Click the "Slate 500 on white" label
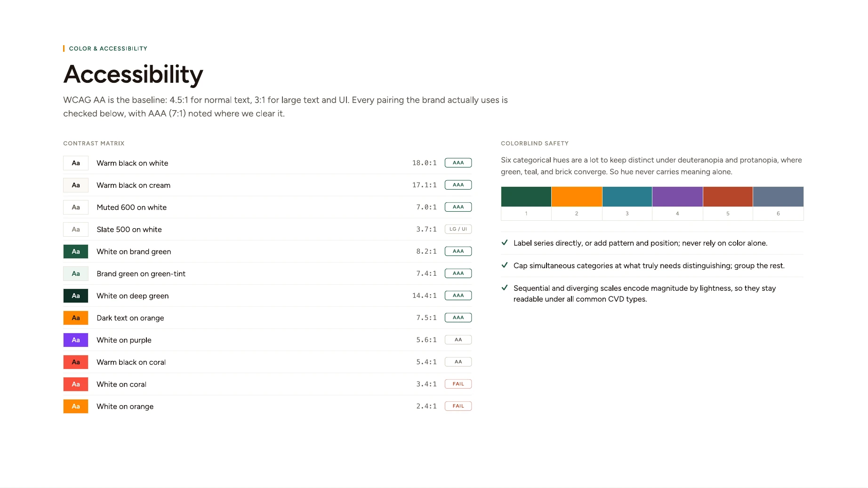868x488 pixels. [129, 230]
